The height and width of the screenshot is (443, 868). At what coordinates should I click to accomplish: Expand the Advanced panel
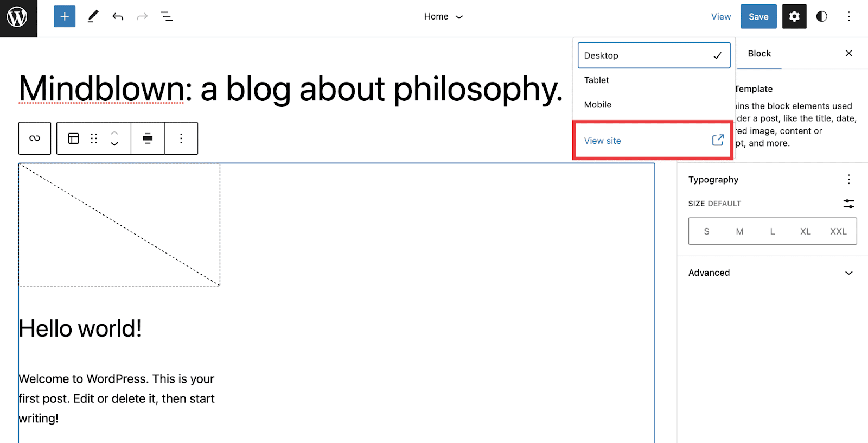pos(773,273)
